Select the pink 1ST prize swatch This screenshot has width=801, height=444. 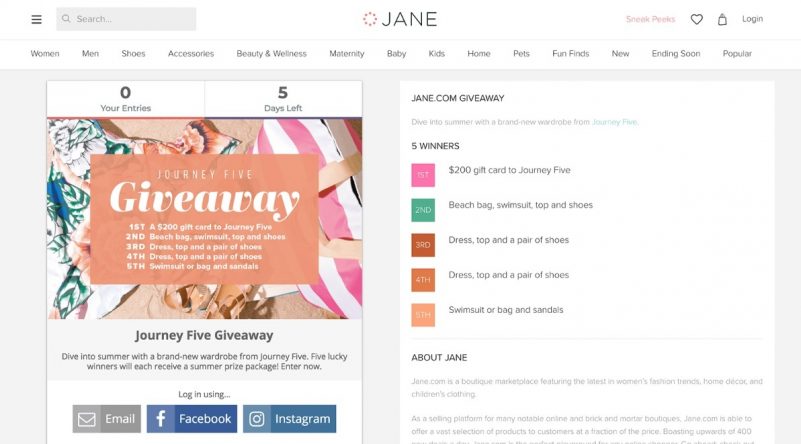[423, 175]
